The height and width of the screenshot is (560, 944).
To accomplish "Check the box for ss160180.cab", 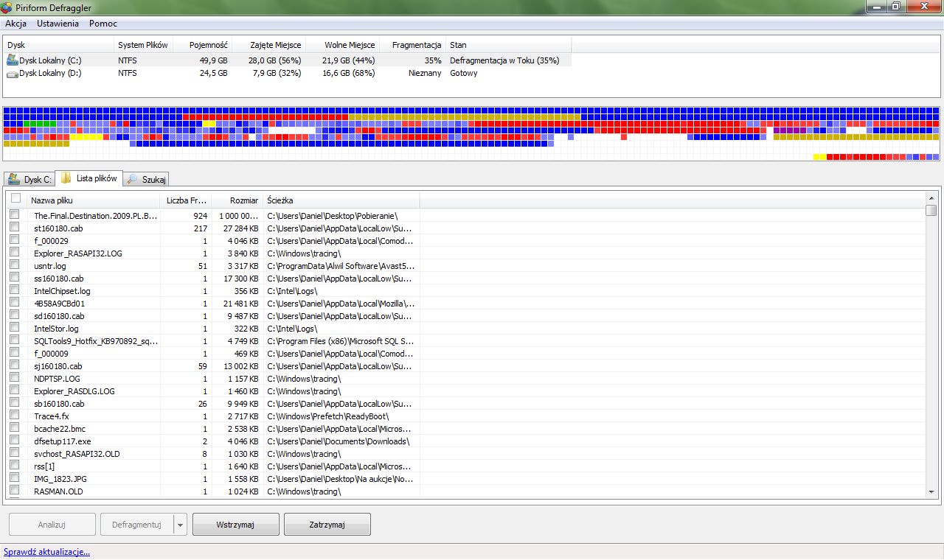I will pyautogui.click(x=14, y=277).
